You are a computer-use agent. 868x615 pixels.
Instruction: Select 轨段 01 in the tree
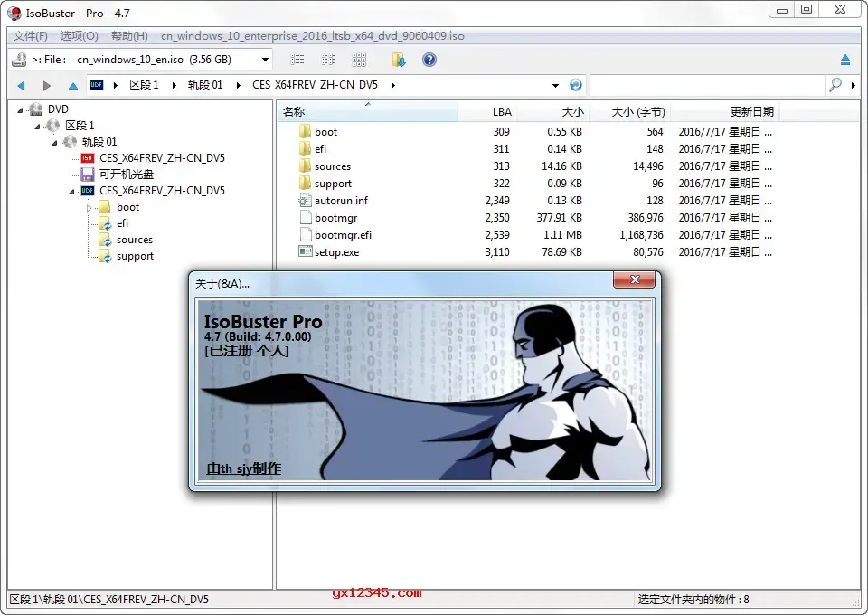(99, 142)
